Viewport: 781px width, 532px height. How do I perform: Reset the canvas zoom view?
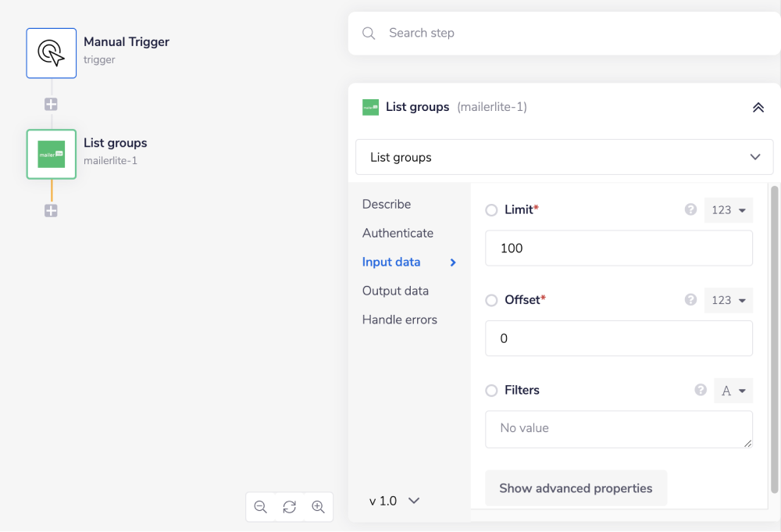(289, 507)
